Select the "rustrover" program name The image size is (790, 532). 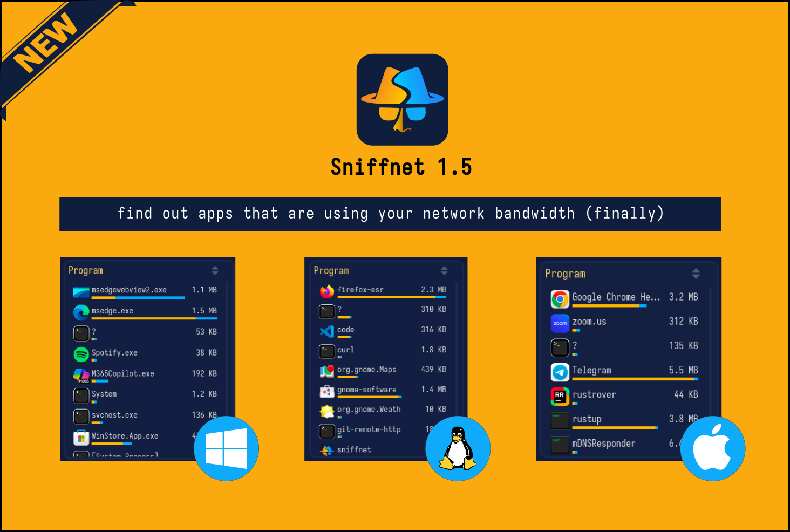click(x=594, y=394)
